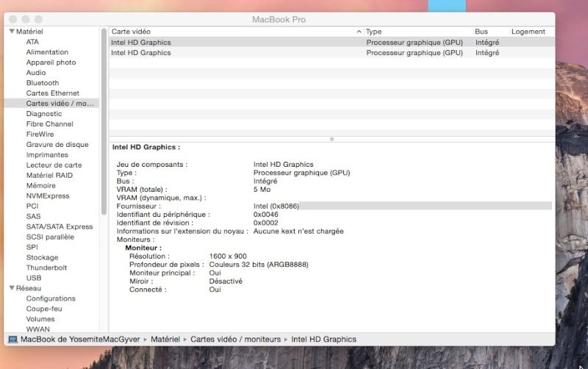Viewport: 588px width, 369px height.
Task: Select Gravure de disque
Action: pos(57,144)
